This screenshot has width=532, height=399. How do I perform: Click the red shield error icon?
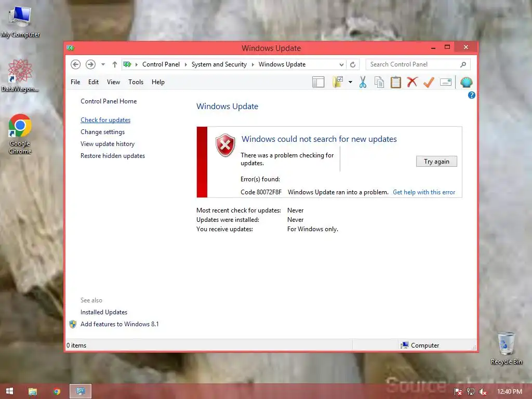225,145
